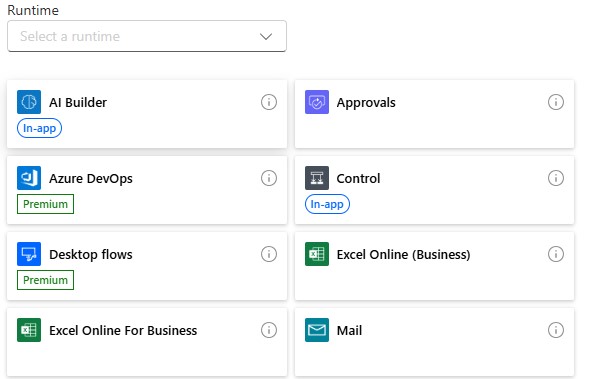Show info for Azure DevOps
591x379 pixels.
pos(269,178)
